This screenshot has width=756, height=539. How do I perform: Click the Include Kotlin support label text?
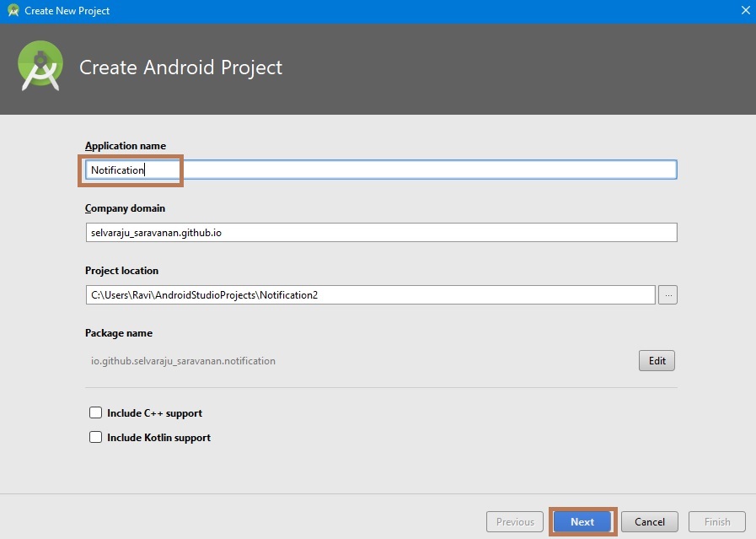click(159, 438)
